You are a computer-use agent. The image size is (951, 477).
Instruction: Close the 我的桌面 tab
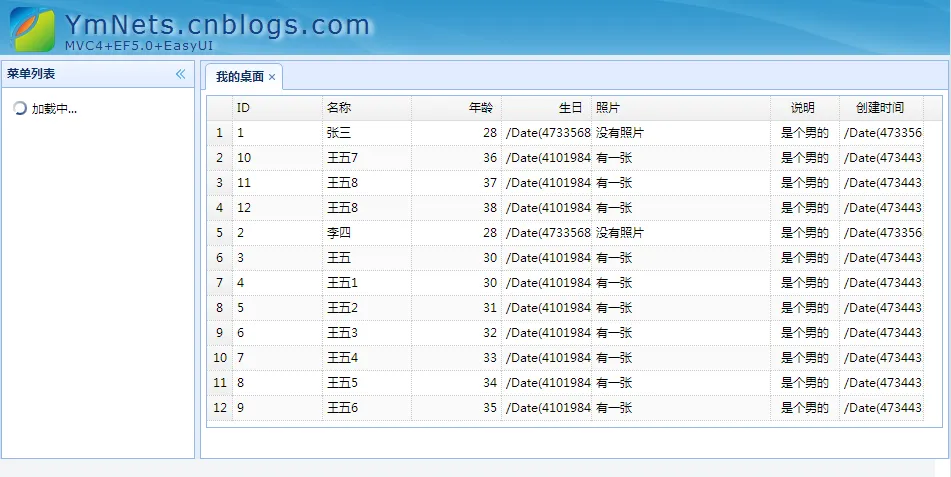pos(272,77)
